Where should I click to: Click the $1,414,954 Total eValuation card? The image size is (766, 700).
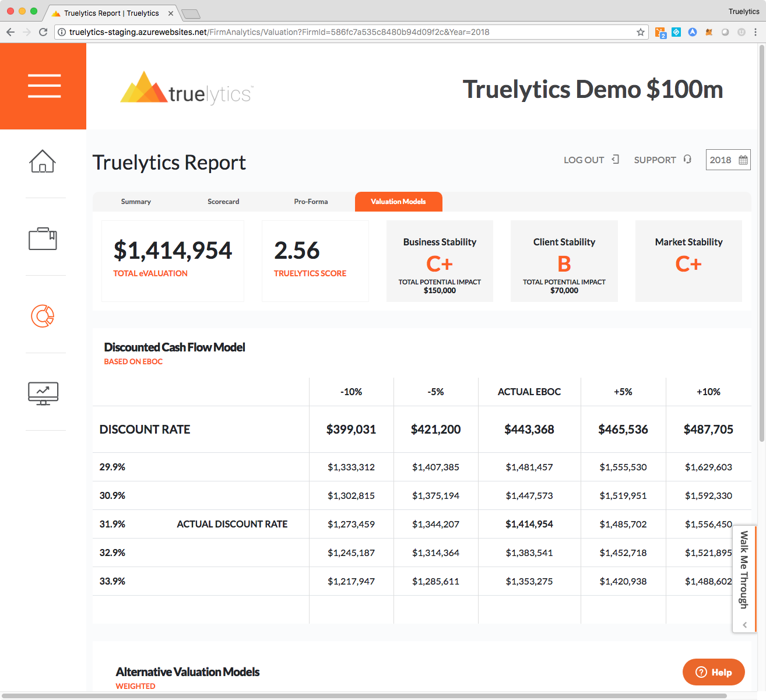[173, 261]
